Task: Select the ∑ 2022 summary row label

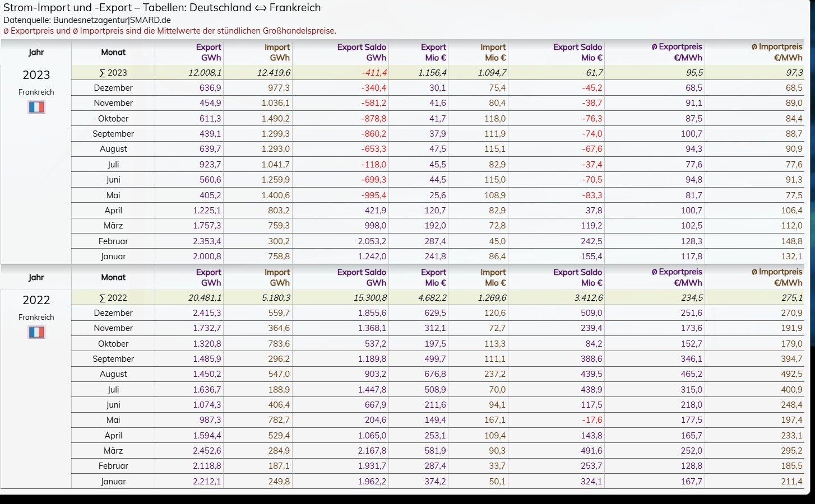Action: tap(113, 298)
